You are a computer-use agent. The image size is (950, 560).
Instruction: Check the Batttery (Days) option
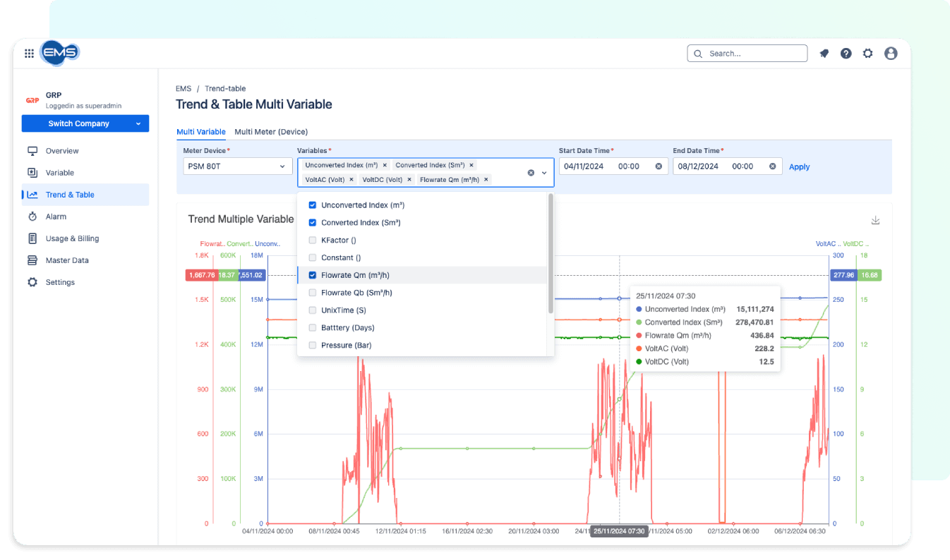(x=313, y=328)
